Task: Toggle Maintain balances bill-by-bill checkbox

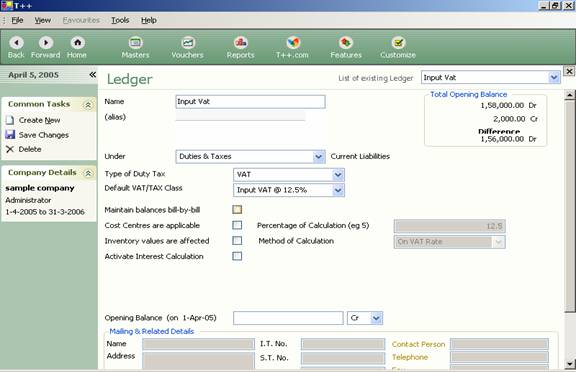Action: [237, 209]
